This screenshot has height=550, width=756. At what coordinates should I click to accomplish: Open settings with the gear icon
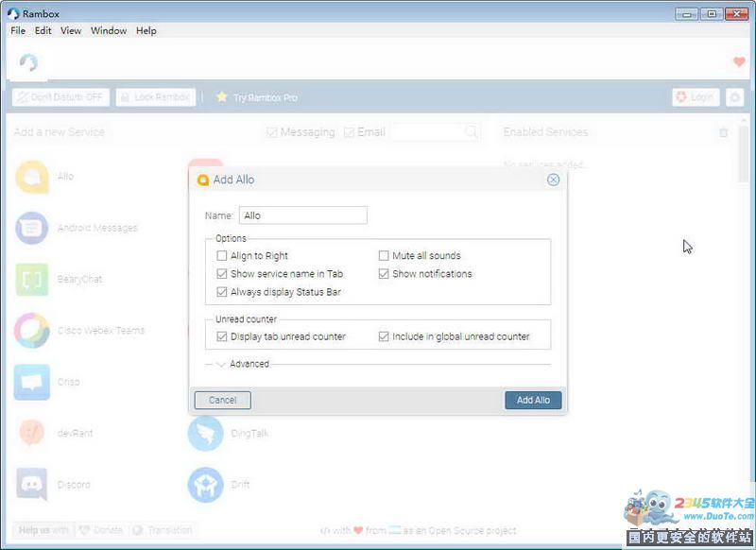coord(735,97)
